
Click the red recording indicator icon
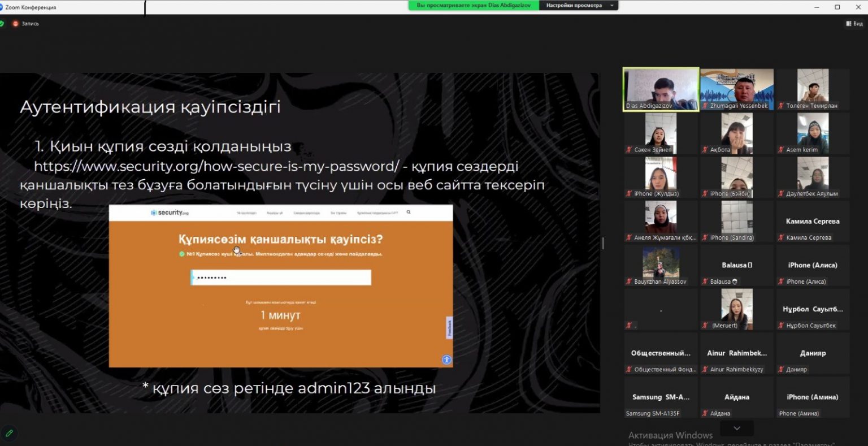(x=16, y=24)
